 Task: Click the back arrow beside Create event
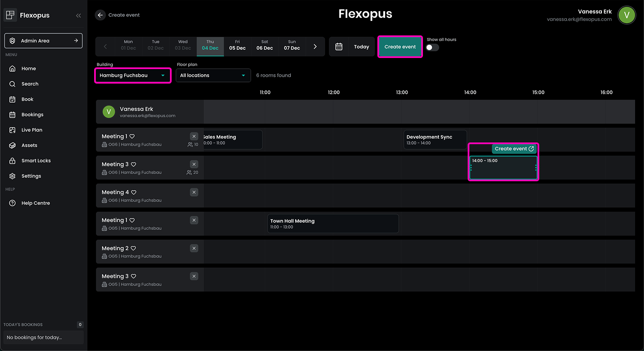(x=100, y=15)
